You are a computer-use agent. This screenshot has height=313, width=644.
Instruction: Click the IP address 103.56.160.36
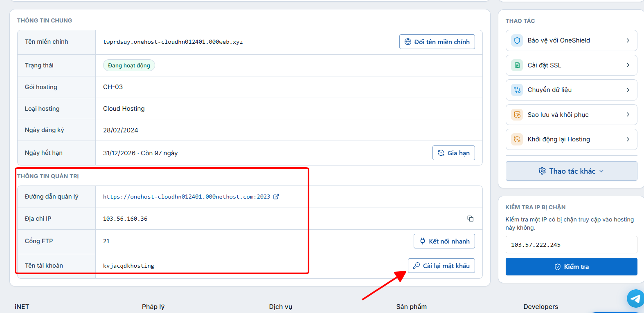125,219
